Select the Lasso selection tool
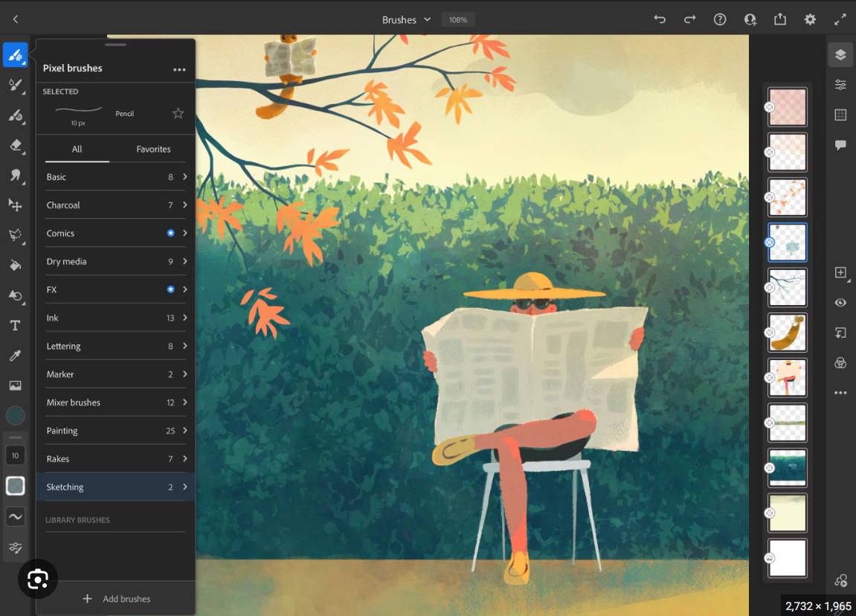856x616 pixels. pos(15,235)
